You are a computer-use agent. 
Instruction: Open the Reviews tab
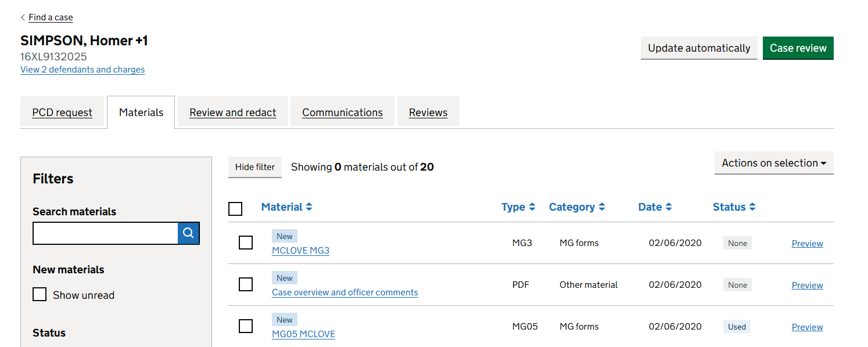coord(428,113)
